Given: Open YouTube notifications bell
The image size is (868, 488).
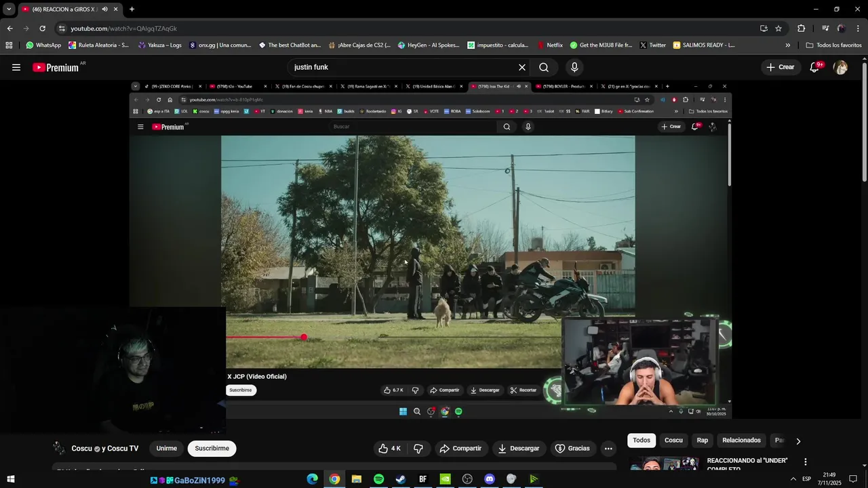Looking at the screenshot, I should 815,67.
